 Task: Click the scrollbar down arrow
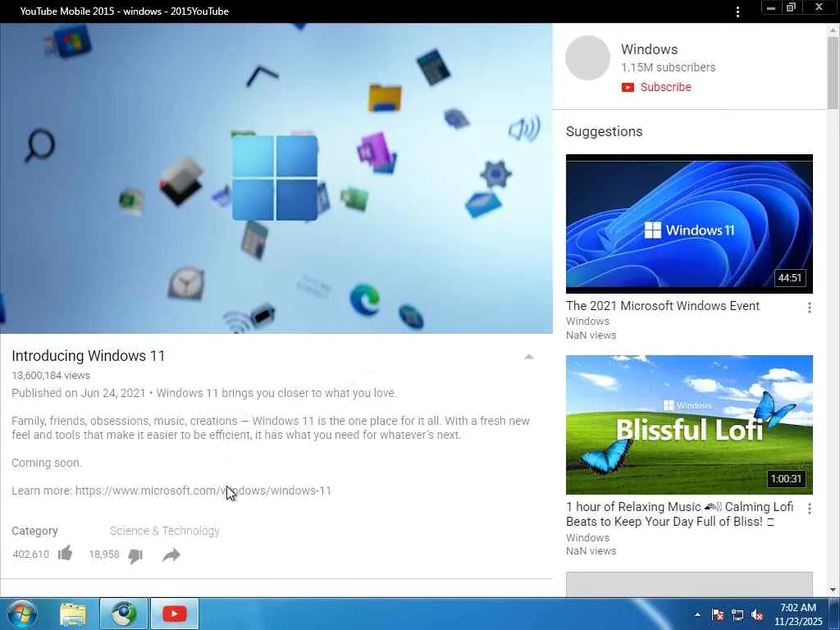tap(833, 591)
